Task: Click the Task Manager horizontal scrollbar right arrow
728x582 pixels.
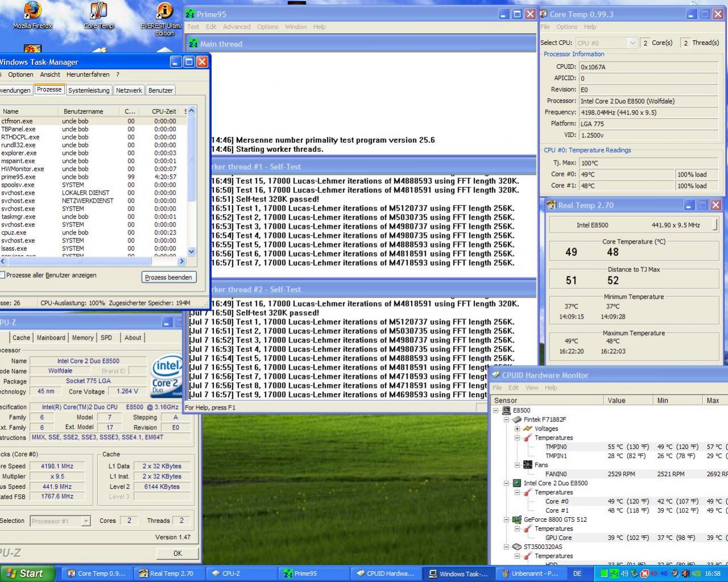Action: [182, 261]
